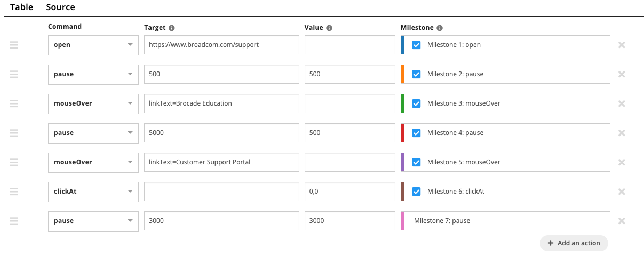The height and width of the screenshot is (255, 644).
Task: Click the broadcom.com support URL target field
Action: point(221,45)
